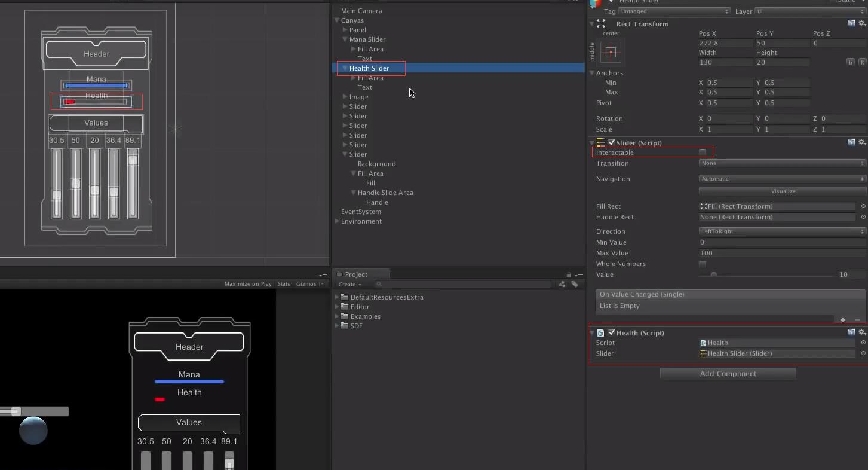The height and width of the screenshot is (470, 868).
Task: Toggle Maximize on Play
Action: point(248,284)
